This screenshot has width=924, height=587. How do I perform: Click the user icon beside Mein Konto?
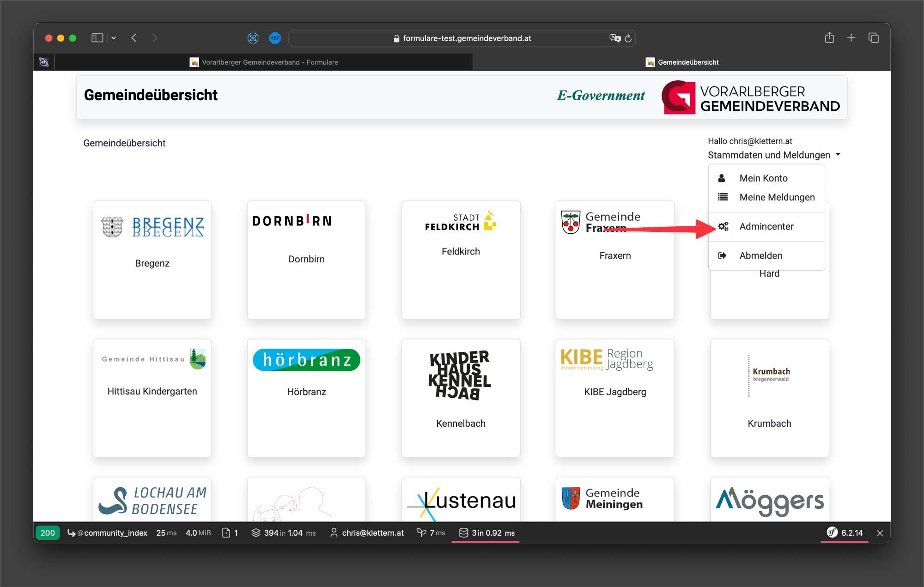pyautogui.click(x=722, y=178)
